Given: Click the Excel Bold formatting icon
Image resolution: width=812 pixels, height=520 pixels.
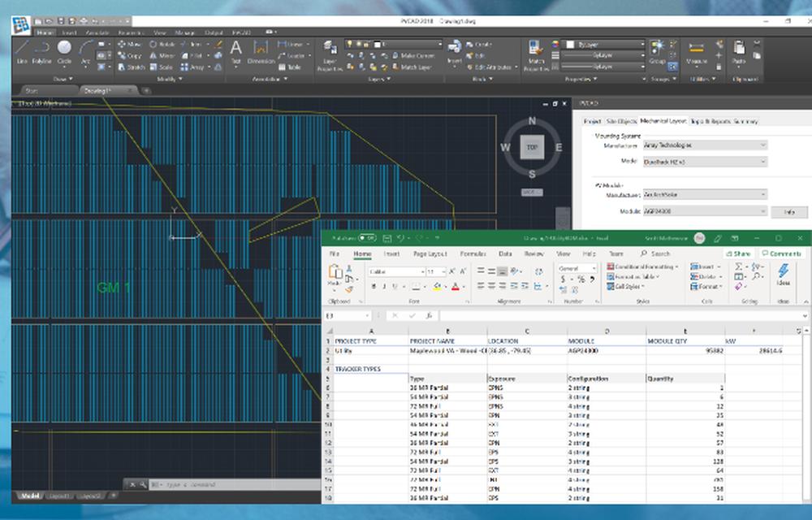Looking at the screenshot, I should click(374, 287).
